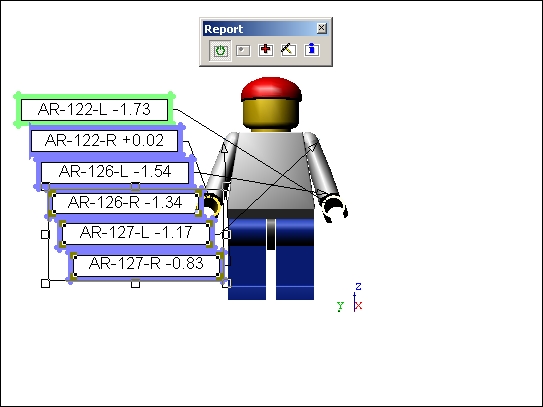
Task: Click the green Y axis indicator
Action: point(340,306)
